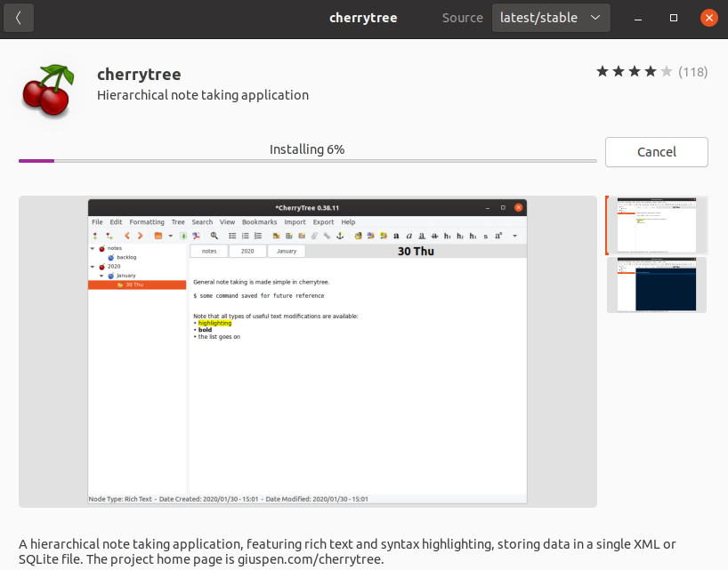Click the 'Hierarchical note taking application' subtitle
728x570 pixels.
tap(203, 95)
